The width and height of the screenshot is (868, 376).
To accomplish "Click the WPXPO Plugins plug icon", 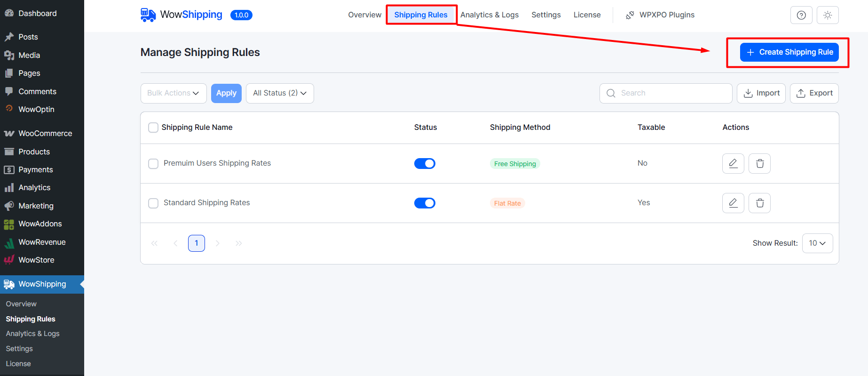I will [630, 15].
